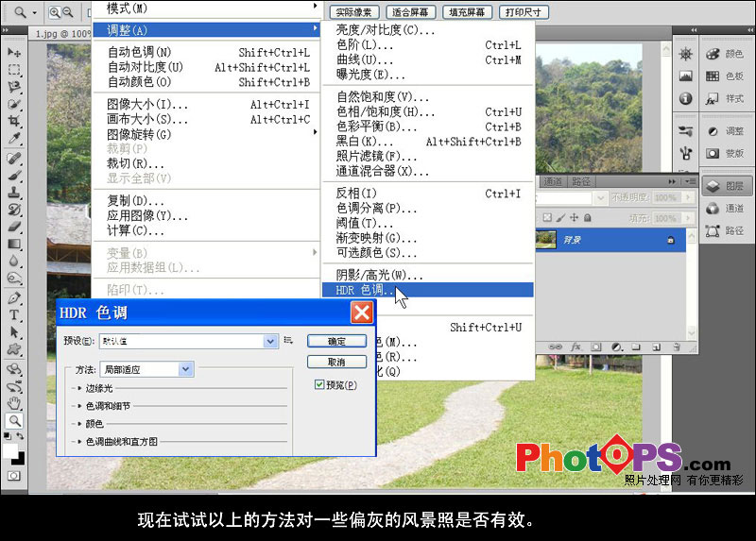
Task: Choose 图像大小(I)... menu item
Action: pyautogui.click(x=206, y=105)
